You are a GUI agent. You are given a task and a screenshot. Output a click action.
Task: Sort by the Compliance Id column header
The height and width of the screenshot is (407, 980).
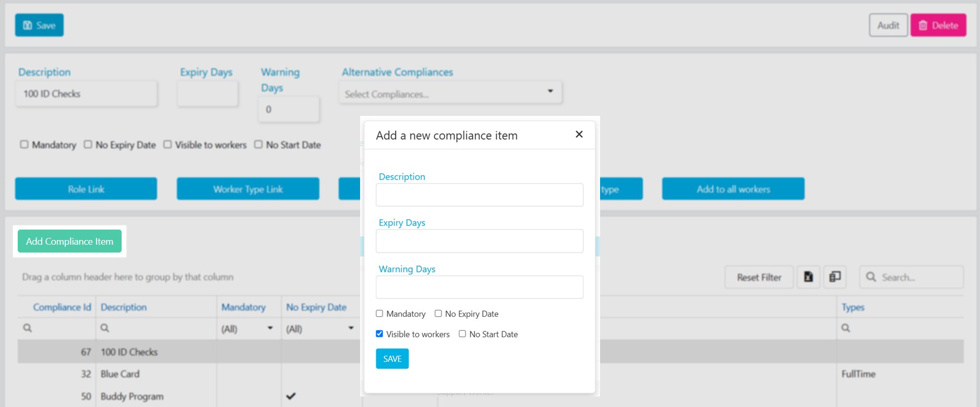point(62,307)
